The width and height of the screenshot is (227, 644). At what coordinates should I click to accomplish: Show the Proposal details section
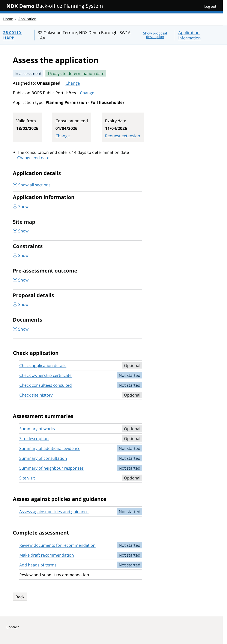click(21, 304)
